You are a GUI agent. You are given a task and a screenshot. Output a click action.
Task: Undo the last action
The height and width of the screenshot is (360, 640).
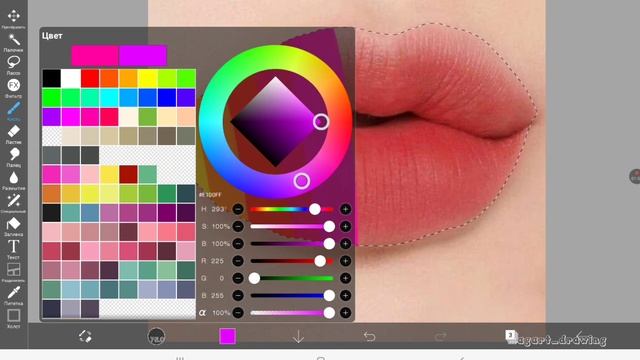(369, 336)
